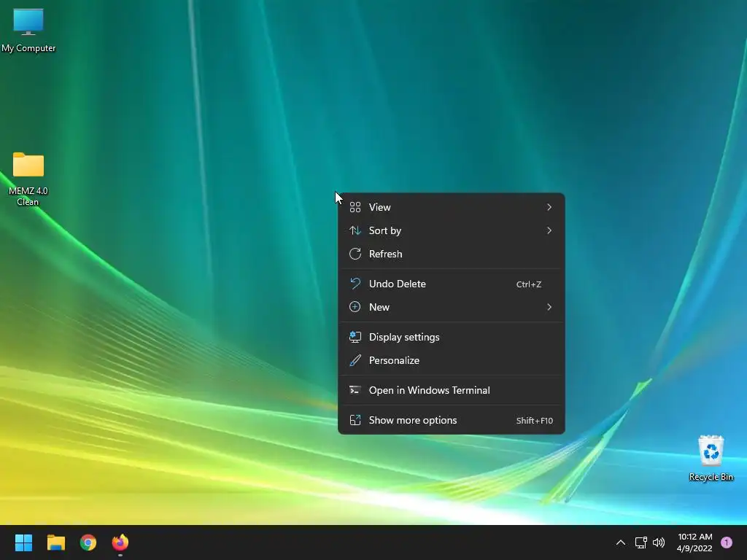Open the network status tray icon
The width and height of the screenshot is (747, 560).
[x=640, y=542]
